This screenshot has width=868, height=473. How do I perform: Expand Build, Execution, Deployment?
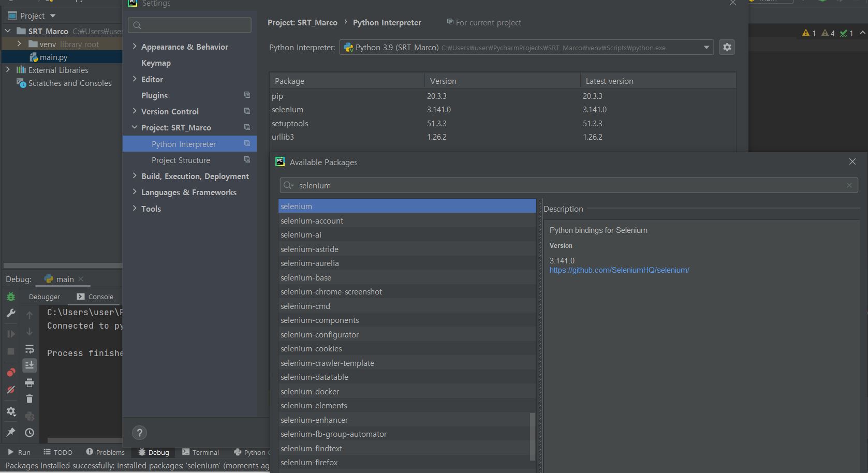pyautogui.click(x=135, y=175)
